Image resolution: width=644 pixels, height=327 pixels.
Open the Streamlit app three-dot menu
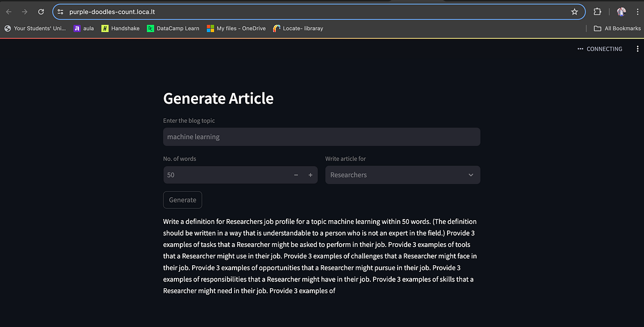coord(637,48)
